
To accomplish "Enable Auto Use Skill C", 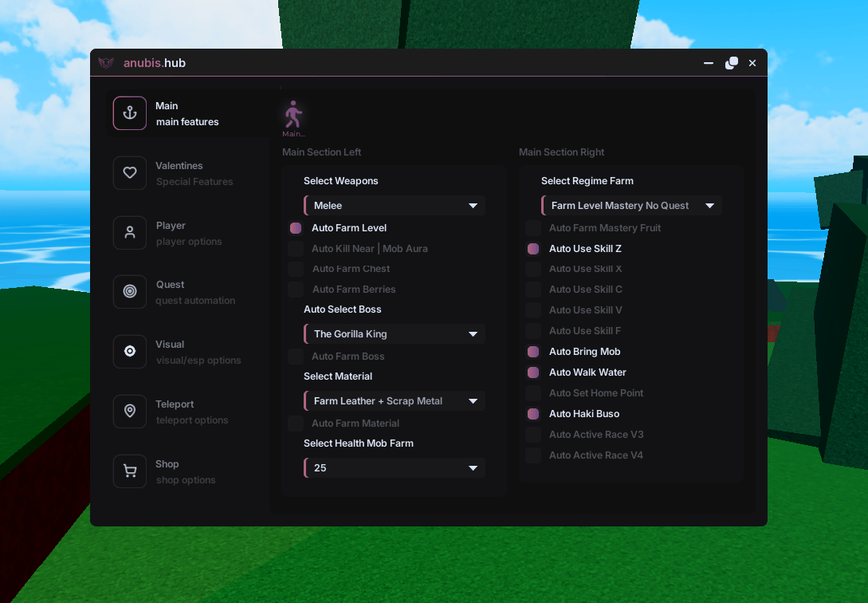I will [533, 289].
